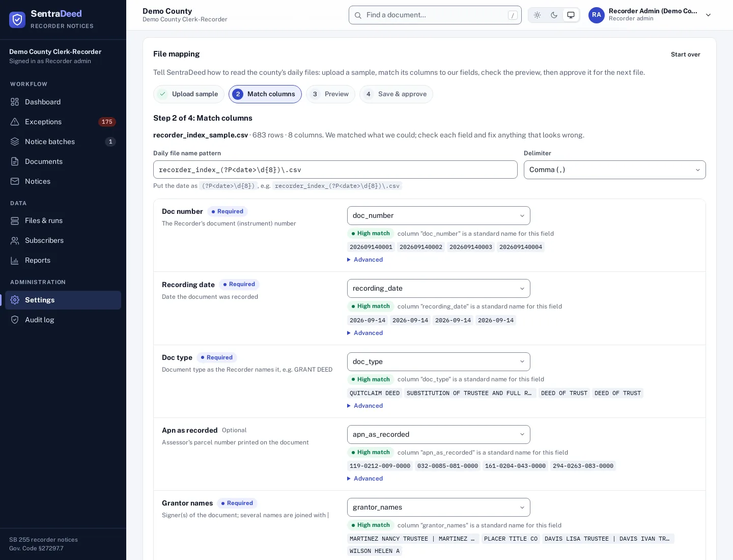
Task: Switch to light theme sun toggle
Action: click(x=537, y=15)
